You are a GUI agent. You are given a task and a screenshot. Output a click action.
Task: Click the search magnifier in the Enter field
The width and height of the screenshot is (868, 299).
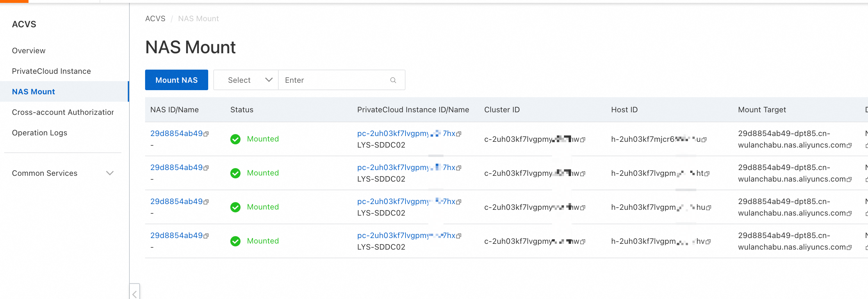click(393, 80)
